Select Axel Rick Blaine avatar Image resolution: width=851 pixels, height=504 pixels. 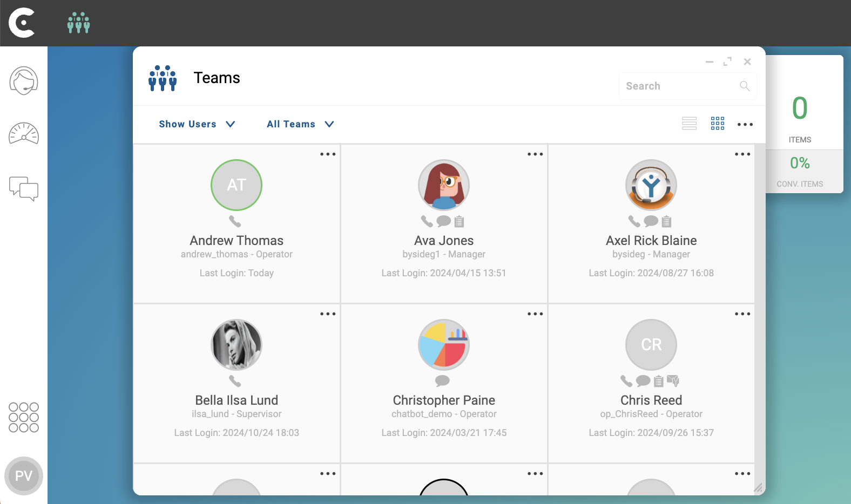coord(651,185)
